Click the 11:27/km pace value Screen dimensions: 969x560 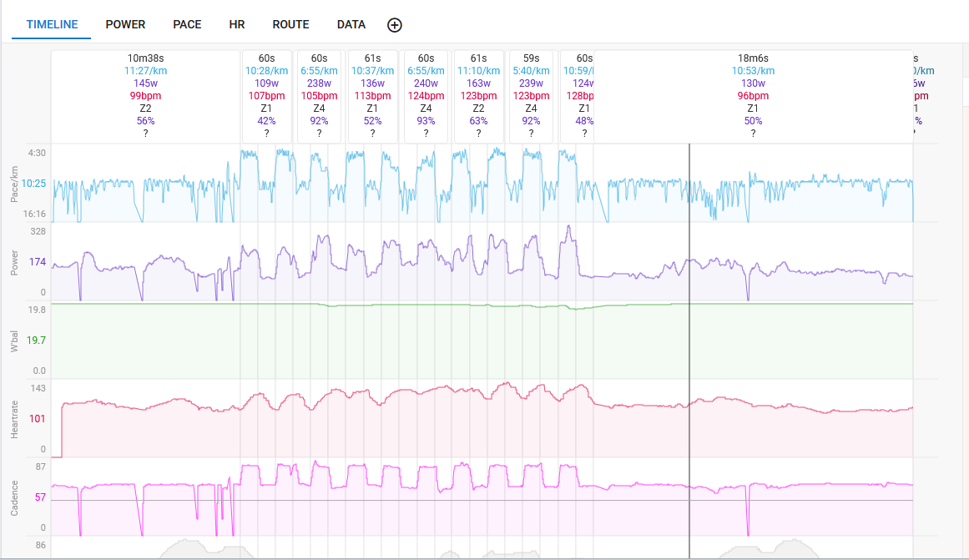click(x=145, y=71)
